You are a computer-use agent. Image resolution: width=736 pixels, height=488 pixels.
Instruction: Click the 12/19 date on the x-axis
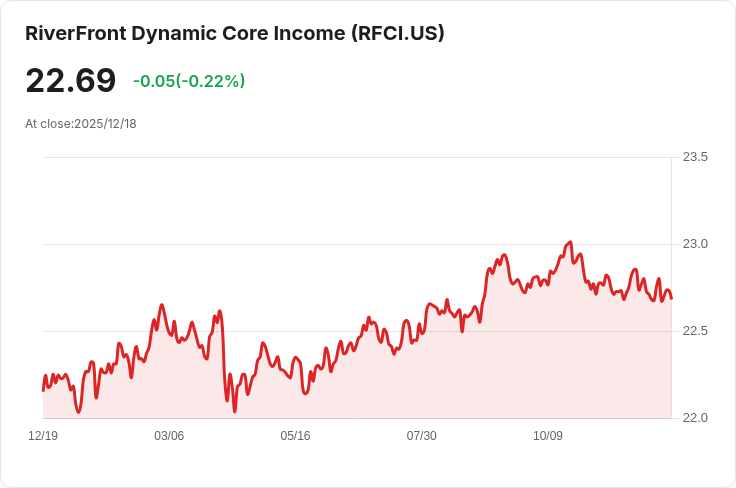pos(43,436)
